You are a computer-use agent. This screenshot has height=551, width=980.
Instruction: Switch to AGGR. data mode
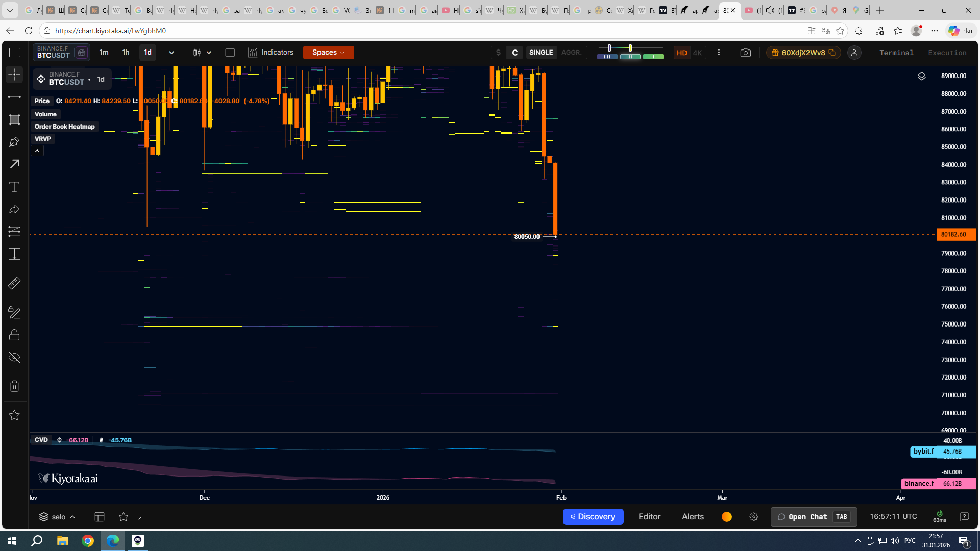pyautogui.click(x=571, y=53)
